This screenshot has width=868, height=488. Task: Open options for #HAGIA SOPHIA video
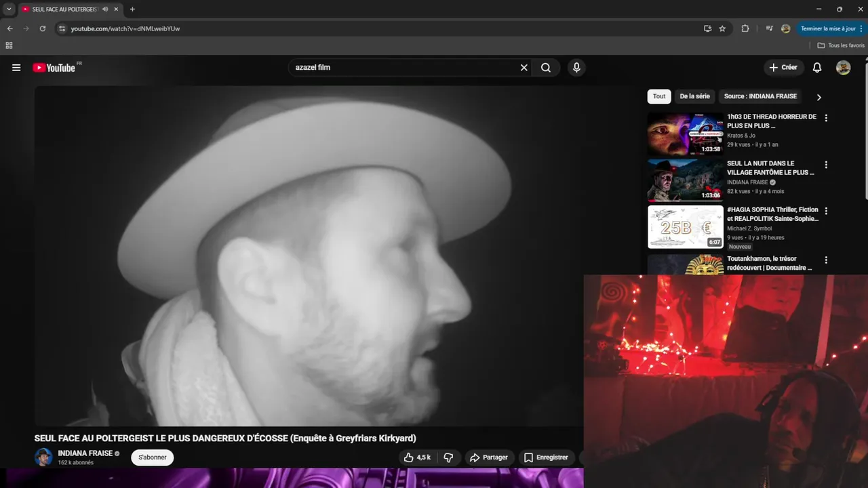[x=826, y=211]
